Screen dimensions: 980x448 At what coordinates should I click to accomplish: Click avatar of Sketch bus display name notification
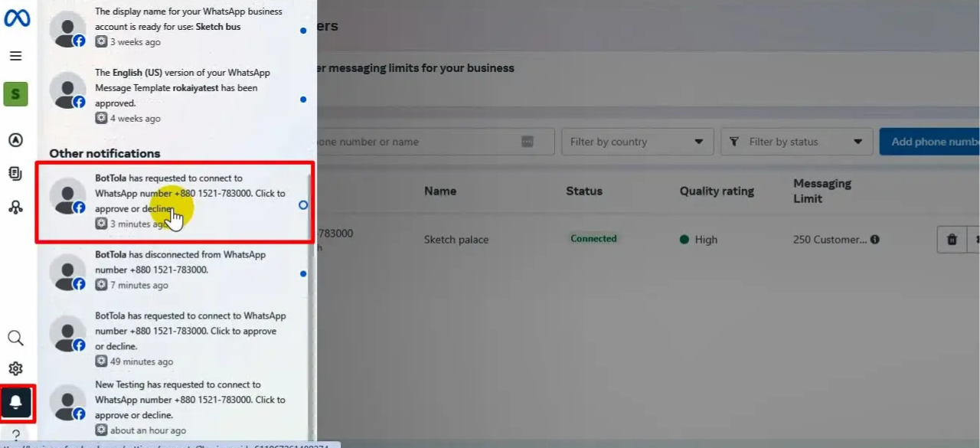tap(67, 29)
